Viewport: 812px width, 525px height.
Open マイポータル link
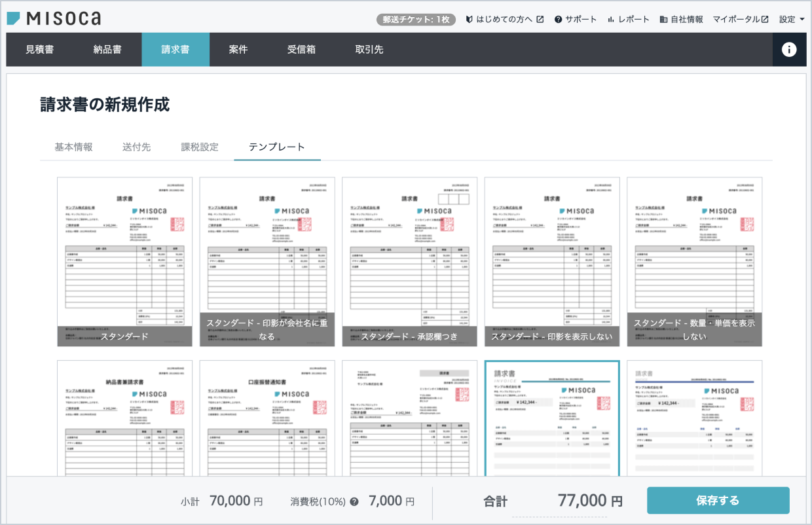741,19
